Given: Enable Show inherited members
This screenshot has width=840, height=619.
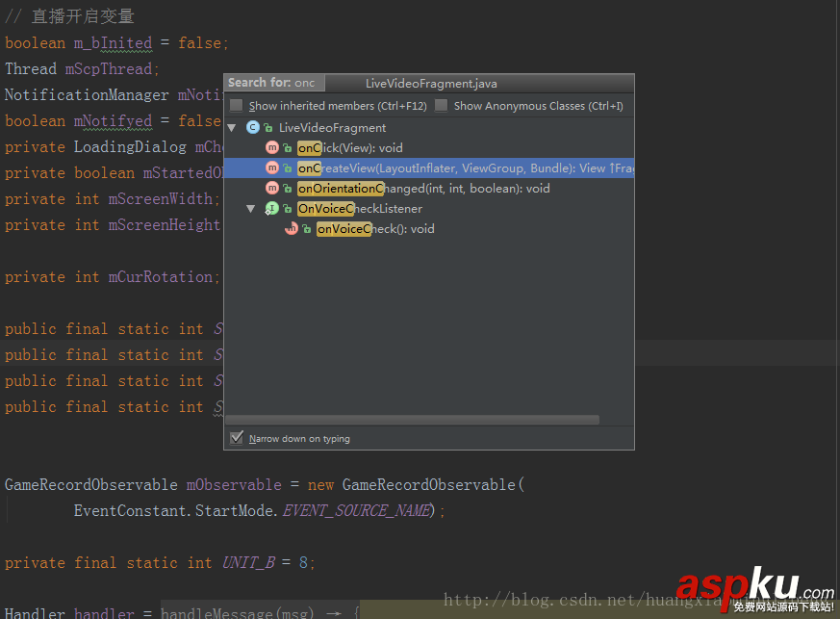Looking at the screenshot, I should click(x=236, y=106).
